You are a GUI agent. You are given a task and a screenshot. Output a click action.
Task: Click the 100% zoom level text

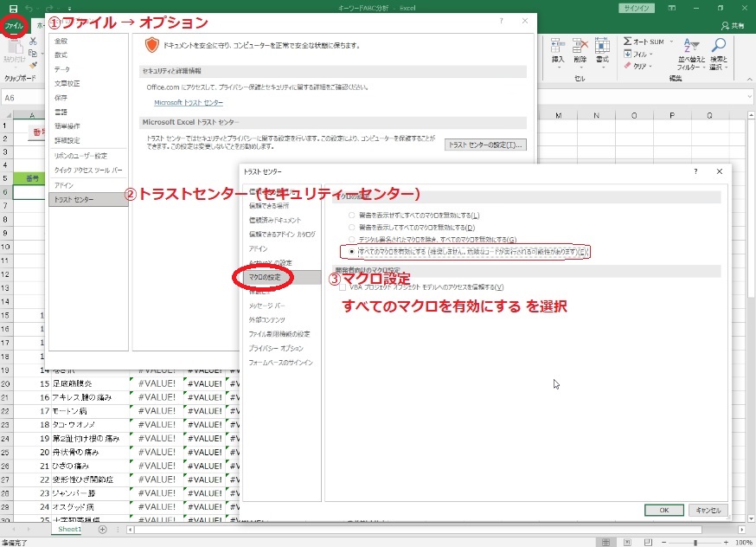coord(744,542)
